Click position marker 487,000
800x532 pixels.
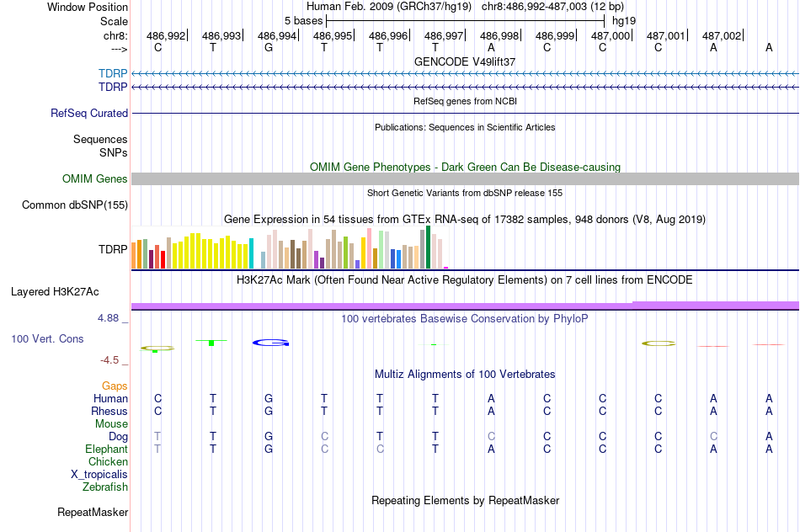(611, 35)
